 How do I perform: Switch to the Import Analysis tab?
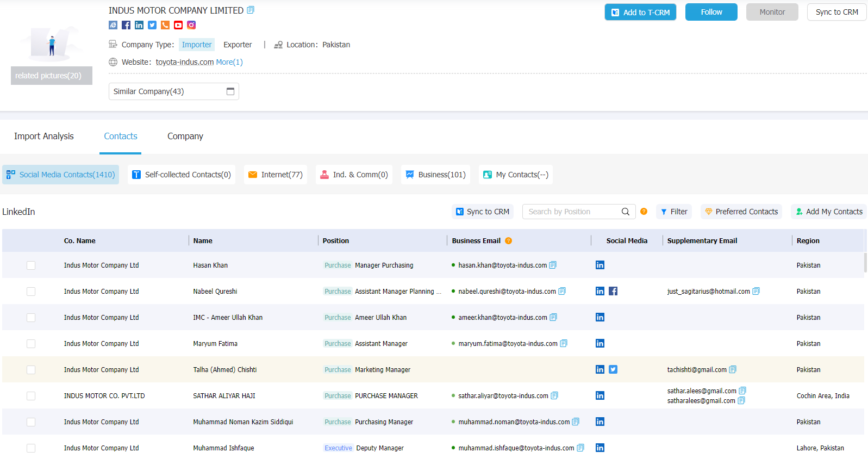click(x=44, y=136)
